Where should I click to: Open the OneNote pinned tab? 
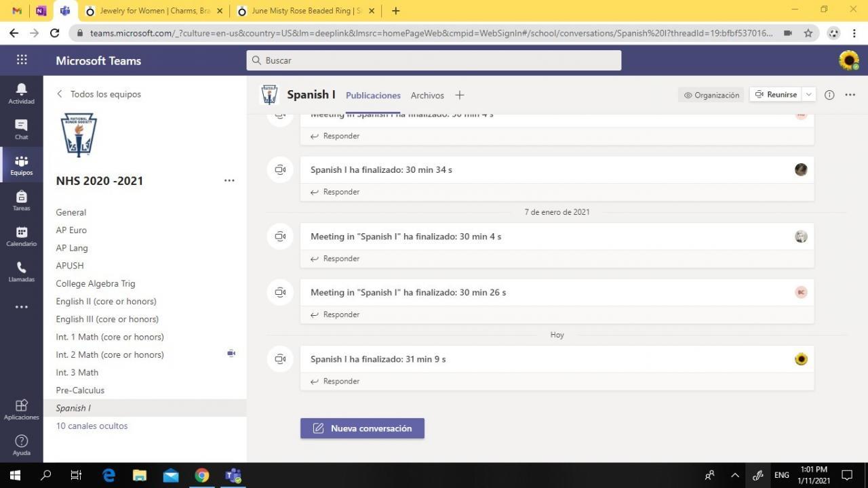tap(41, 11)
